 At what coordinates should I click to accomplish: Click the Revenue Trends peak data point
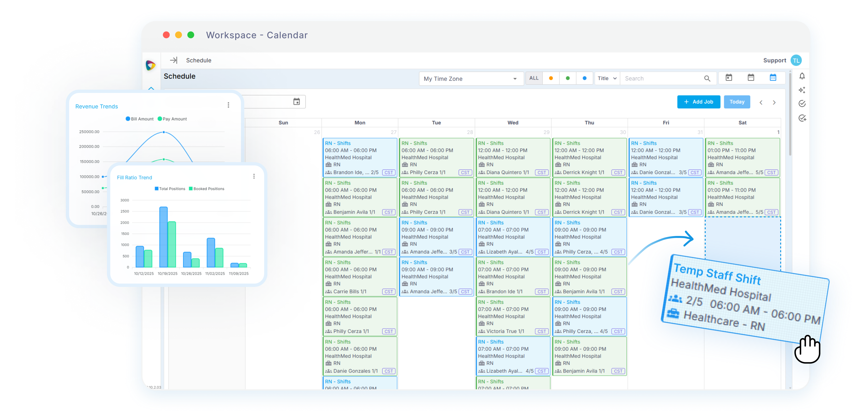click(164, 132)
